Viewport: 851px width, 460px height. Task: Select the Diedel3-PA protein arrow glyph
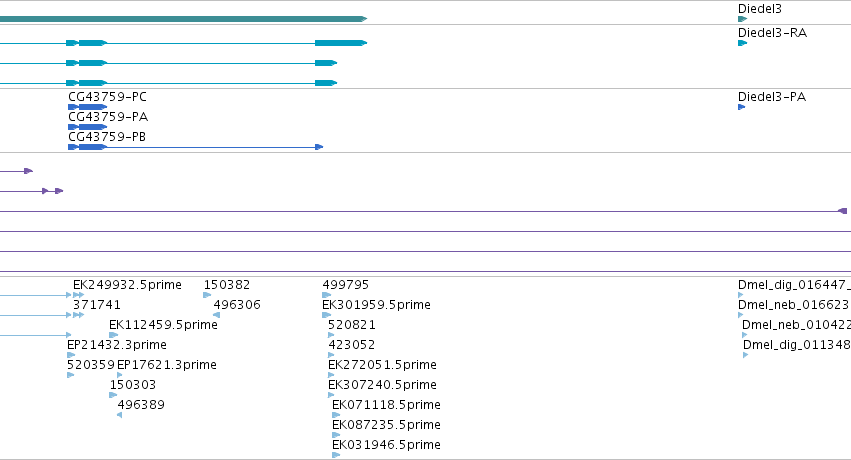(x=741, y=107)
